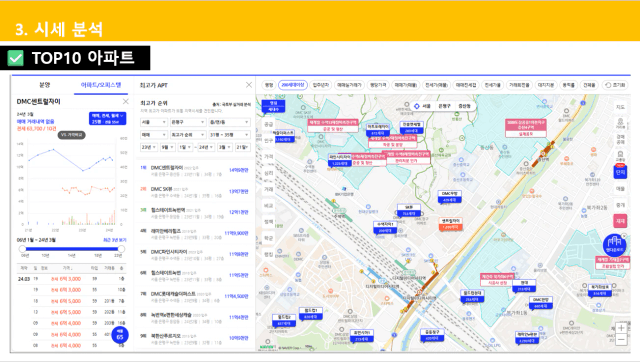Screen dimensions: 640x362
Task: Toggle the 평형 filter chip
Action: click(269, 85)
